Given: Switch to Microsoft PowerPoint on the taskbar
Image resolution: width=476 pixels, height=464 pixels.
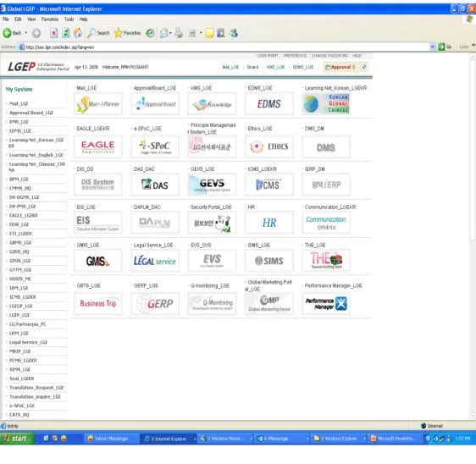Looking at the screenshot, I should pyautogui.click(x=396, y=439).
